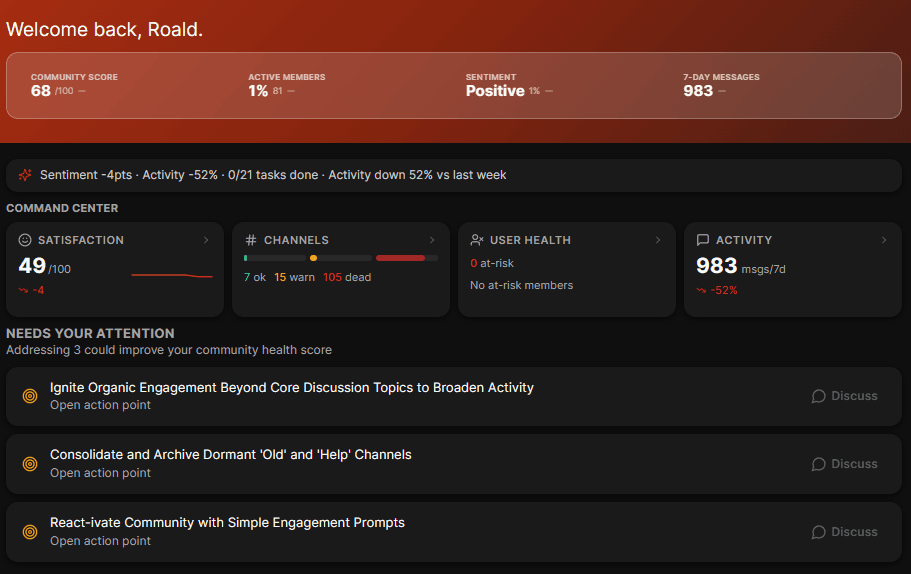Expand the Channels card chevron
Screen dimensions: 911x574
click(x=432, y=240)
